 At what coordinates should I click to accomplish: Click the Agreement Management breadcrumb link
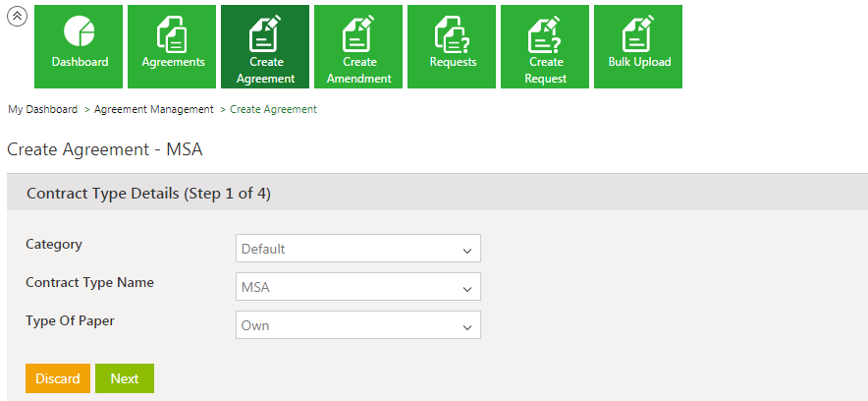(154, 110)
